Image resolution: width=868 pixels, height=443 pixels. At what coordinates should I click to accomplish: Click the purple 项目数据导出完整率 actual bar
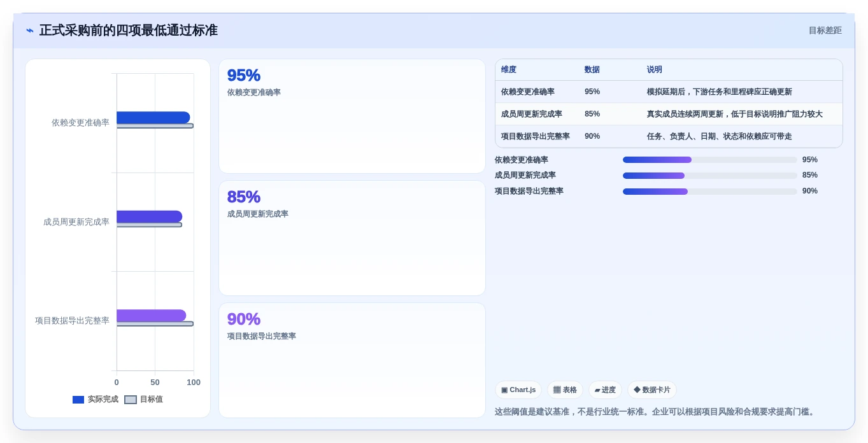coord(151,316)
